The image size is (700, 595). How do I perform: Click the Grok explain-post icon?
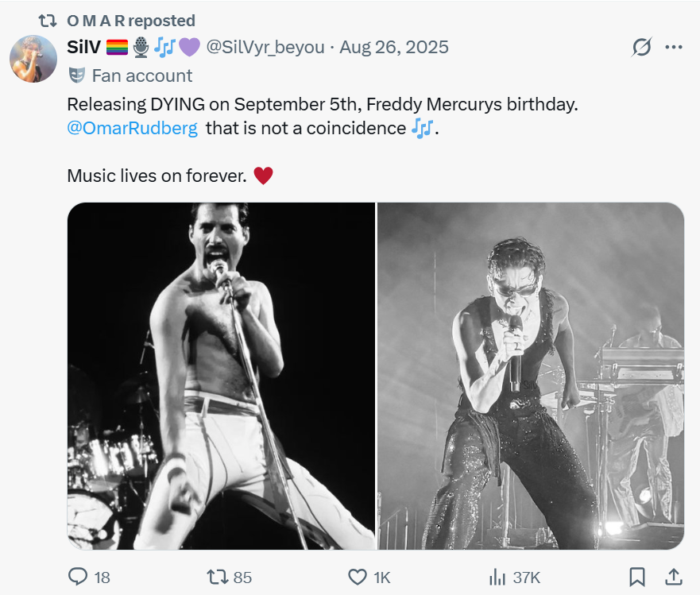[x=641, y=48]
